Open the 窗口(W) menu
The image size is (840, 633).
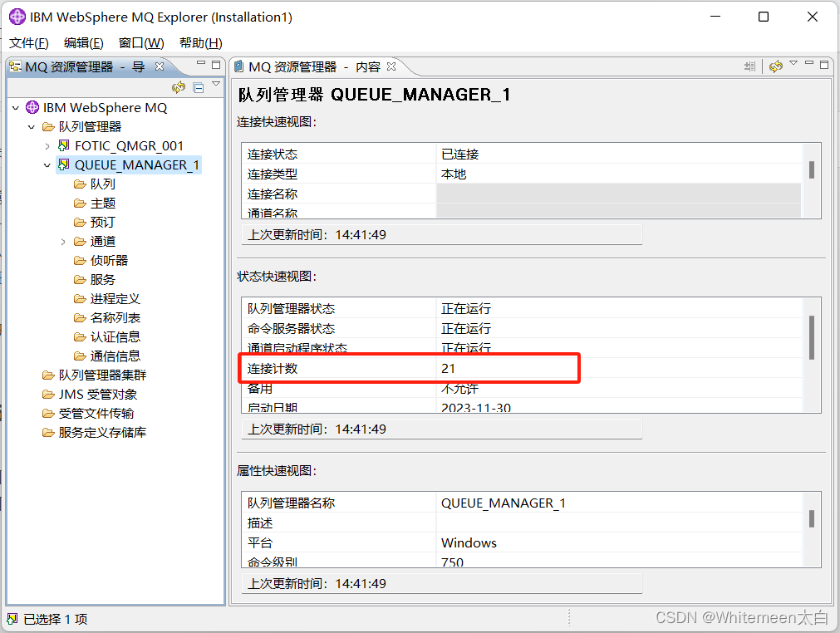(x=140, y=42)
